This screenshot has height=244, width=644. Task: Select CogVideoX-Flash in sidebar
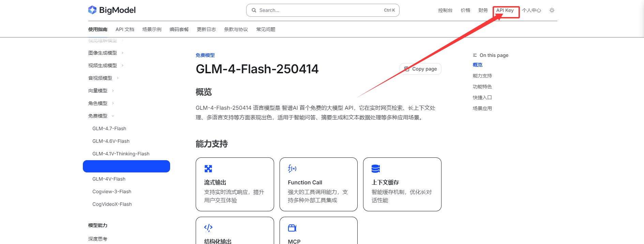112,204
